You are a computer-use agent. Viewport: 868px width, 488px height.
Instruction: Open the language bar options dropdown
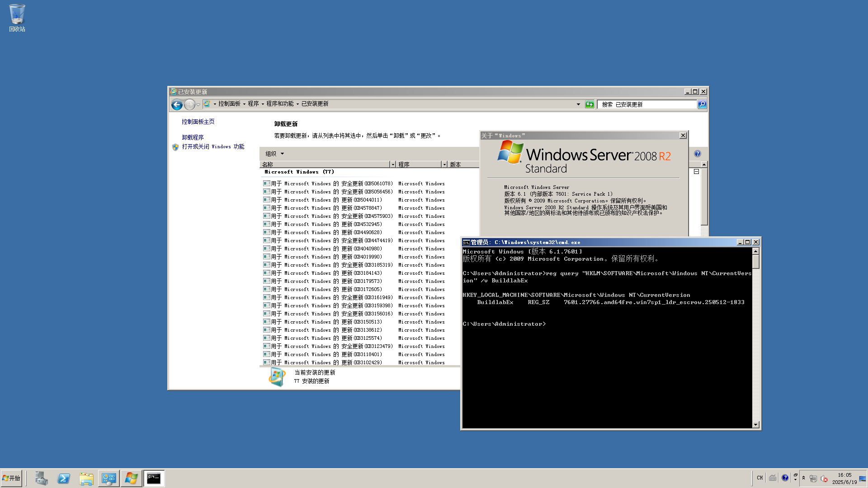coord(795,479)
